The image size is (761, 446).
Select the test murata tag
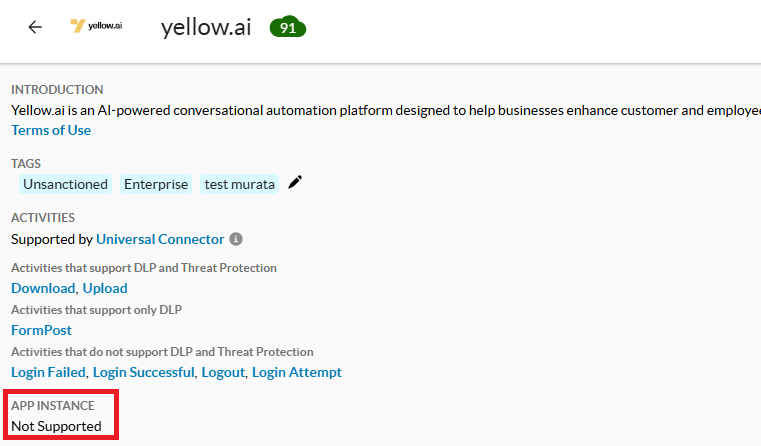click(239, 184)
